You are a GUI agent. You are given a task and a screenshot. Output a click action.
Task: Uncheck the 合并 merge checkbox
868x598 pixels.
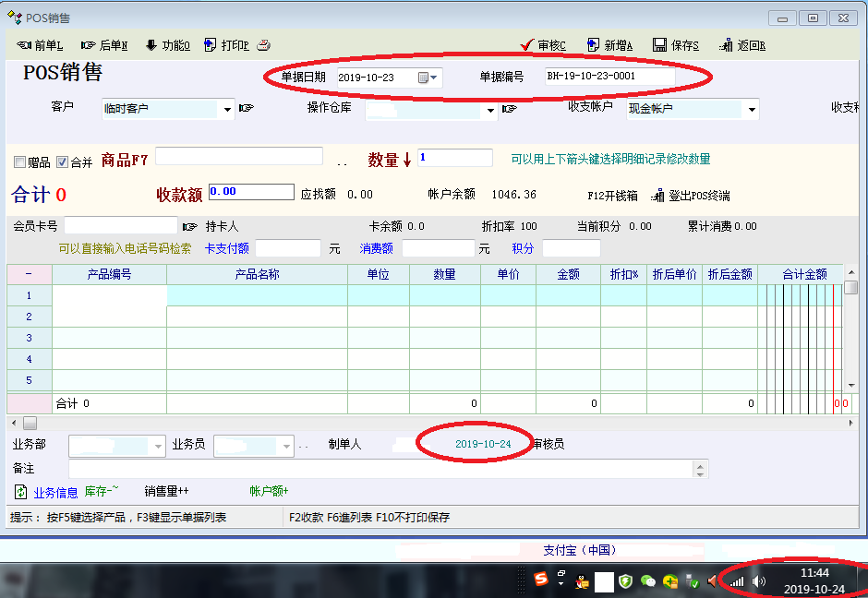tap(63, 162)
